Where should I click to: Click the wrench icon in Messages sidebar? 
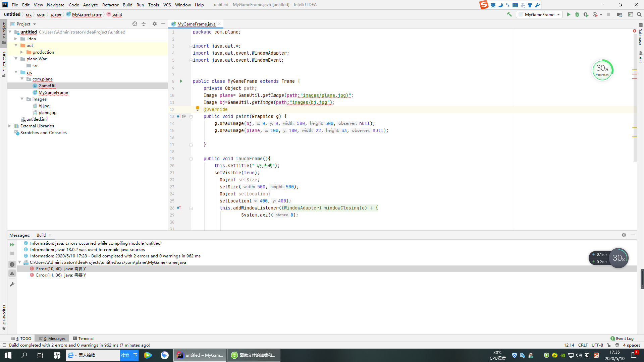pos(12,284)
